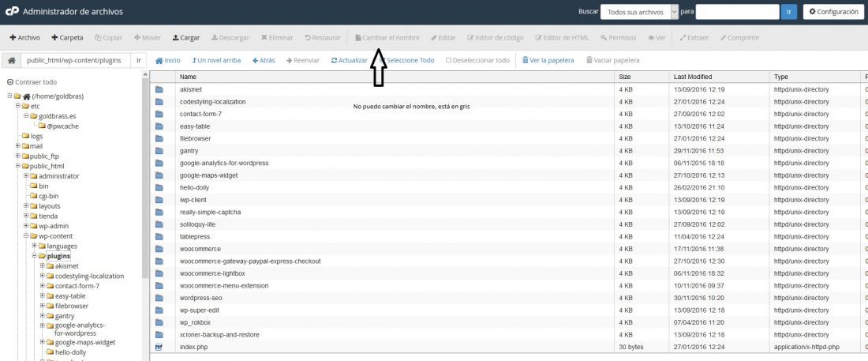868x361 pixels.
Task: Click the Permisos toolbar button
Action: click(619, 38)
